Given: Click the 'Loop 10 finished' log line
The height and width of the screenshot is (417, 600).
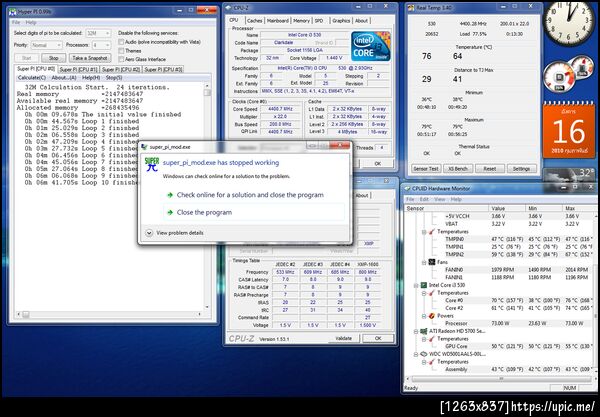Looking at the screenshot, I should tap(82, 182).
